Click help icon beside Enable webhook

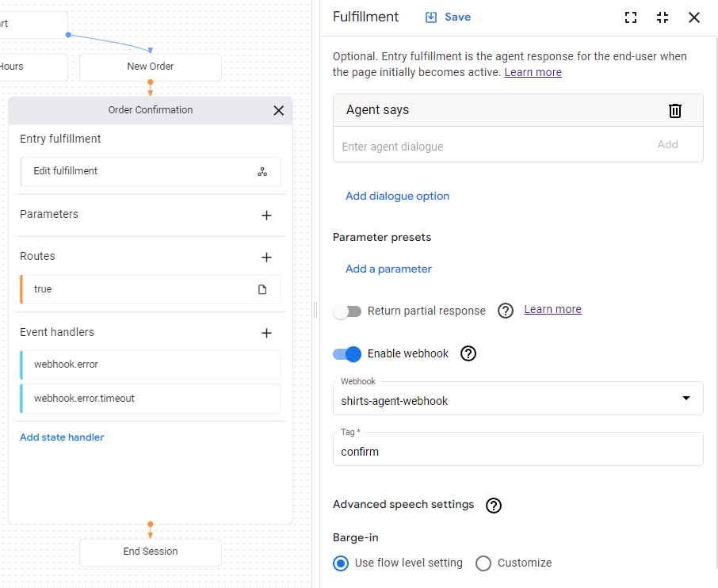click(468, 354)
